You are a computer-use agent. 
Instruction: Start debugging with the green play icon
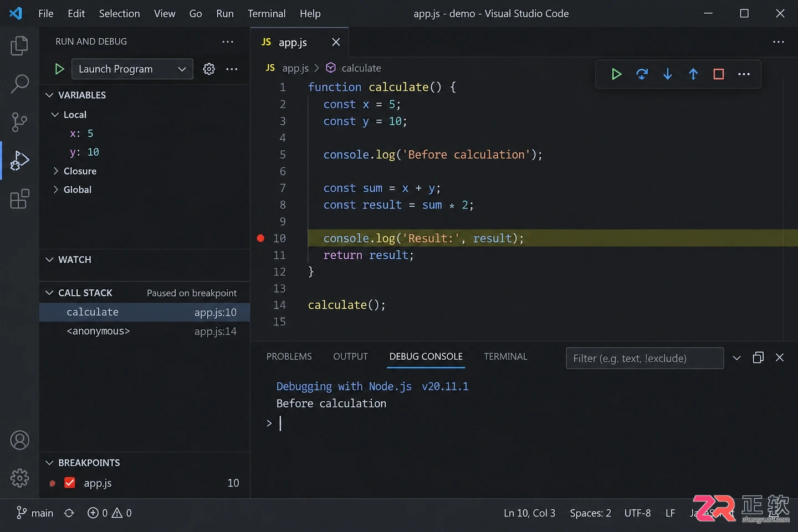(x=59, y=69)
